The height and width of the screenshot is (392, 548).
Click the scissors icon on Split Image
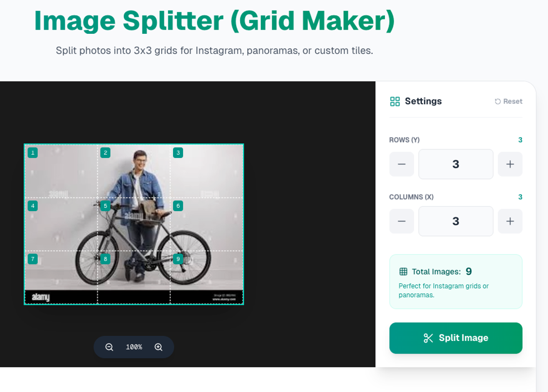coord(428,338)
